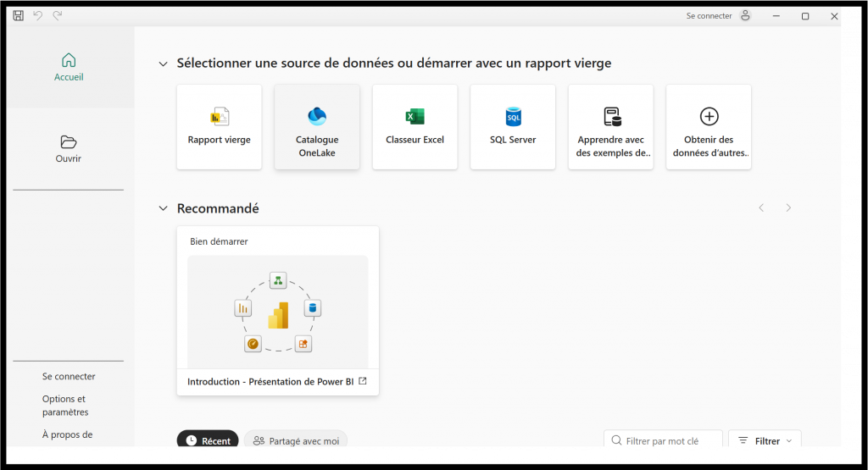Click Se connecter in title bar

[x=709, y=16]
